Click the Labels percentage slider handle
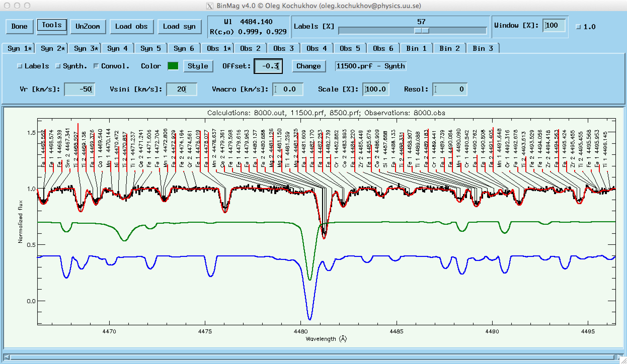 [x=421, y=31]
